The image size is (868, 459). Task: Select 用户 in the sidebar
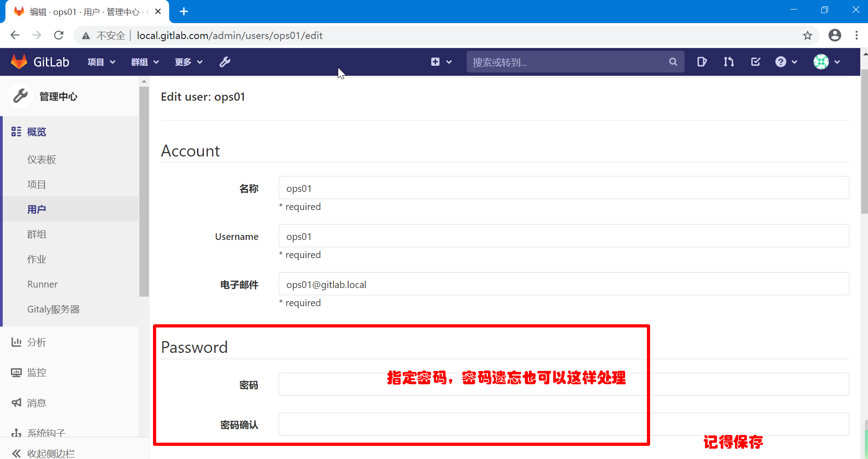point(36,210)
